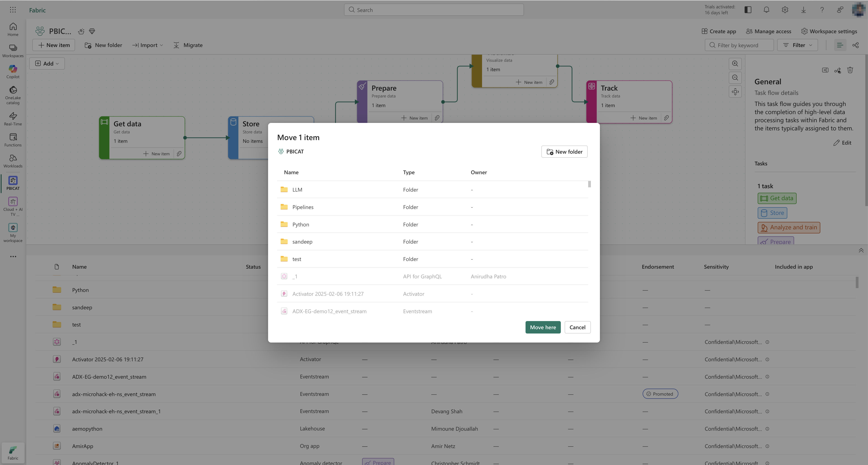The height and width of the screenshot is (465, 868).
Task: Open Workspaces in the sidebar
Action: point(13,51)
